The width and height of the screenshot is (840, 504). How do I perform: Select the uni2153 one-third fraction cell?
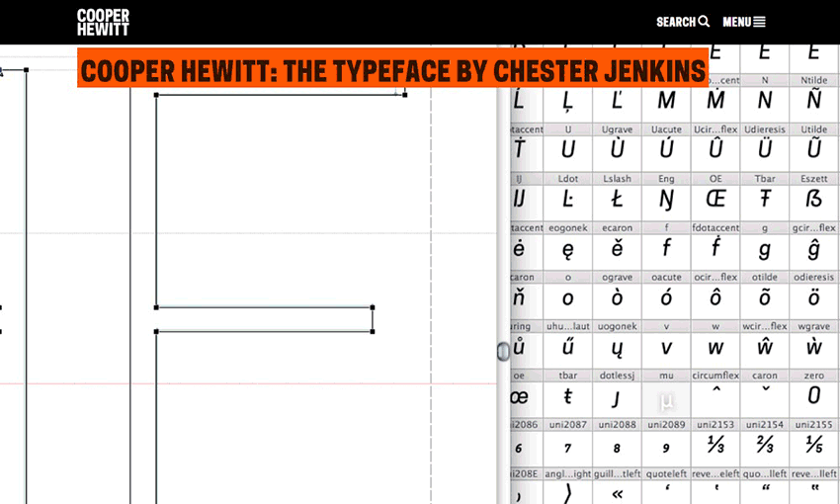pos(715,445)
